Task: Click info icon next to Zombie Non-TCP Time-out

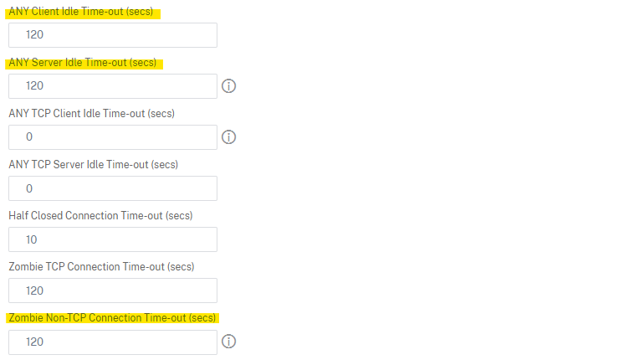Action: [229, 342]
